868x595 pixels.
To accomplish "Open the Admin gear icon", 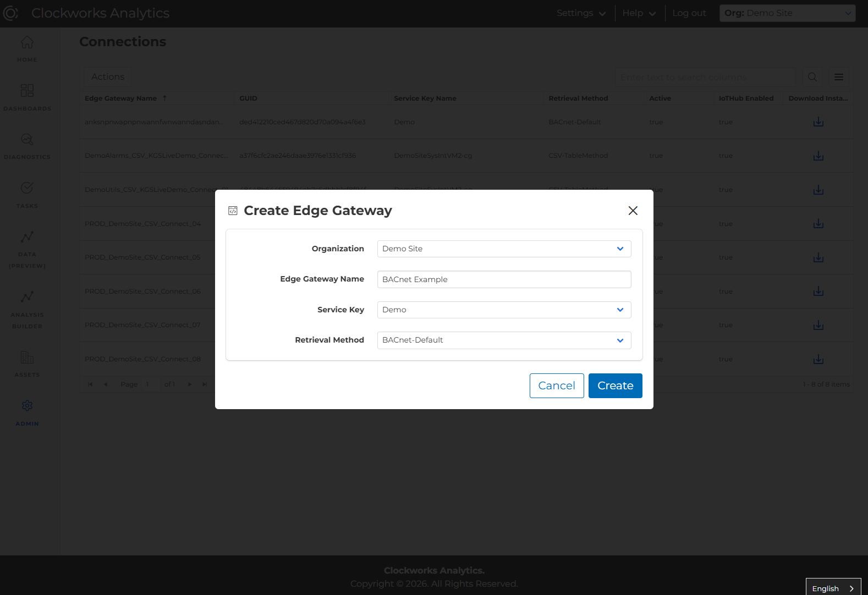I will [27, 406].
